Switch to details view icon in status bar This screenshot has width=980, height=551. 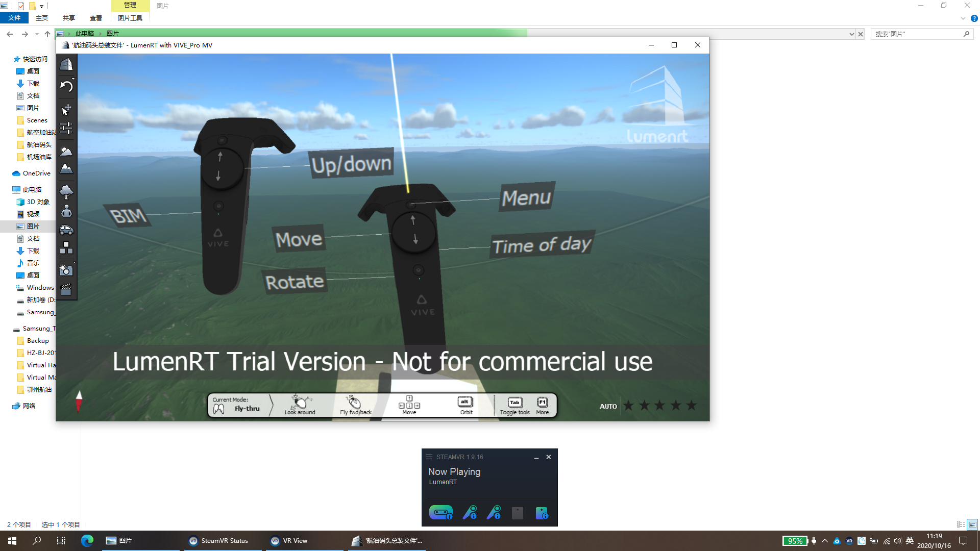click(961, 524)
